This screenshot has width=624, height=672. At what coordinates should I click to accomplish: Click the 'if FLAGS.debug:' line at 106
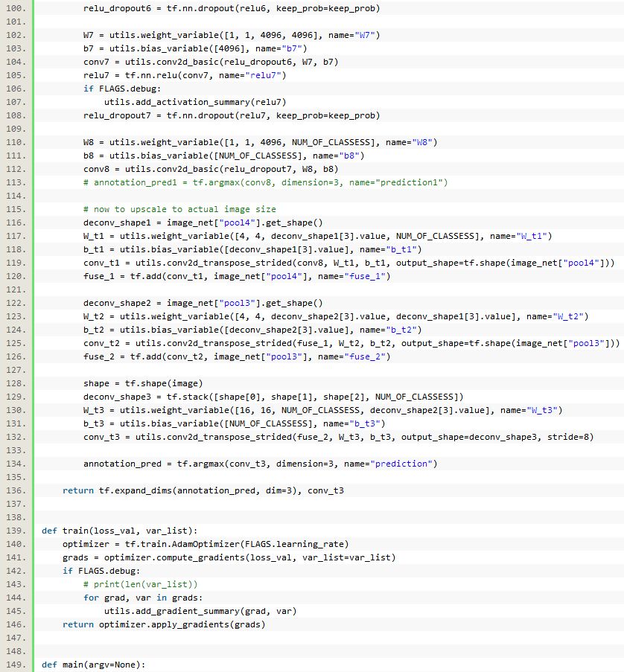tap(122, 89)
